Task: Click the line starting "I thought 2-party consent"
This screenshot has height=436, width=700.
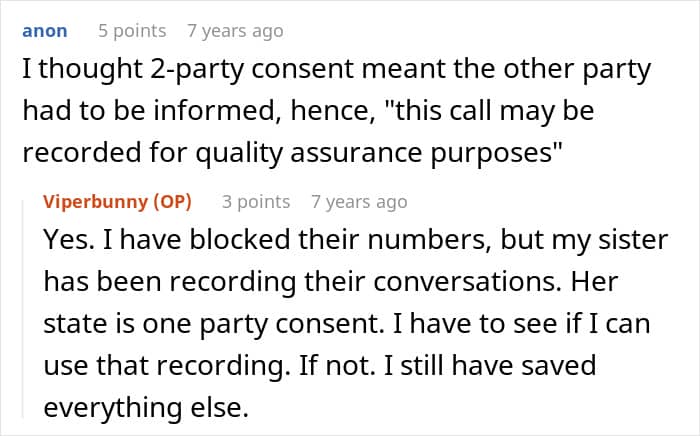Action: click(x=337, y=70)
